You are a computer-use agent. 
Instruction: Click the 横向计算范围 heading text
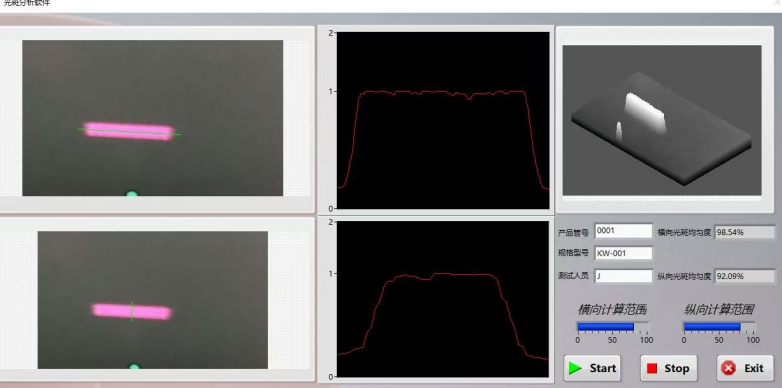point(612,310)
